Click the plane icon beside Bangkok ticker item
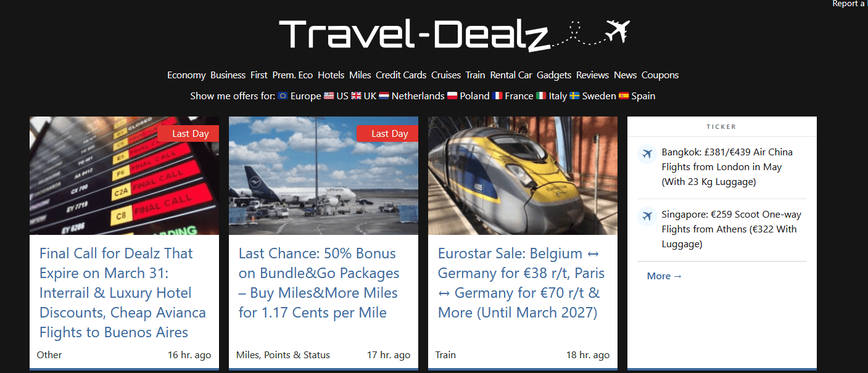The width and height of the screenshot is (868, 373). coord(647,153)
